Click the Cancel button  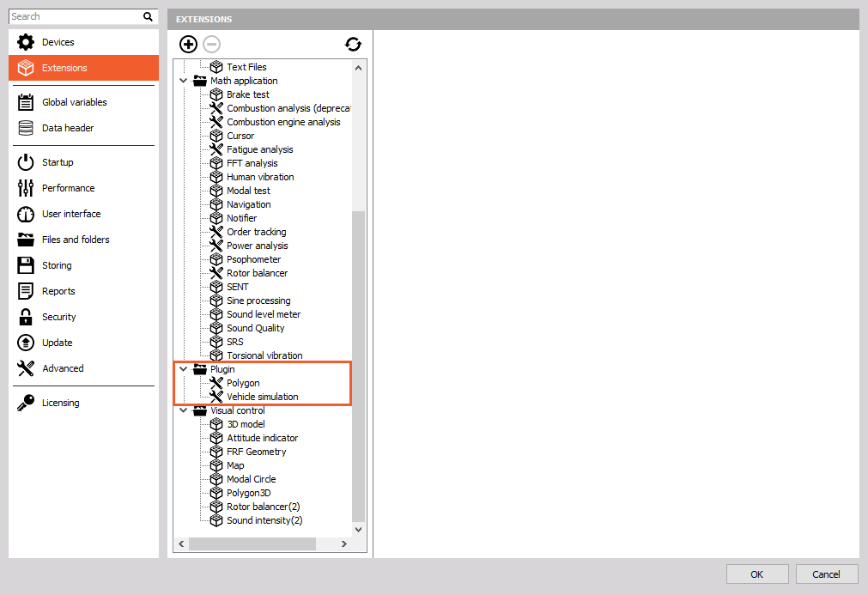(x=827, y=574)
